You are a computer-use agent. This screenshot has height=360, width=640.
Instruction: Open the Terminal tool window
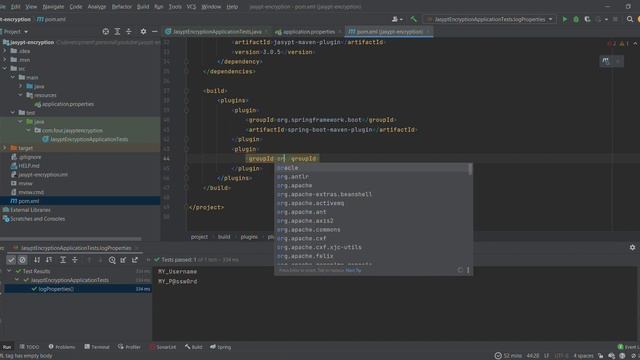click(97, 347)
